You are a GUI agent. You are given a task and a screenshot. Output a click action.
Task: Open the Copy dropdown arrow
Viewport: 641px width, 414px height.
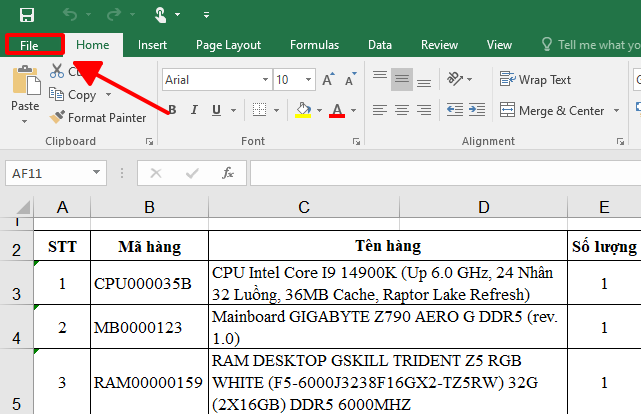tap(108, 95)
